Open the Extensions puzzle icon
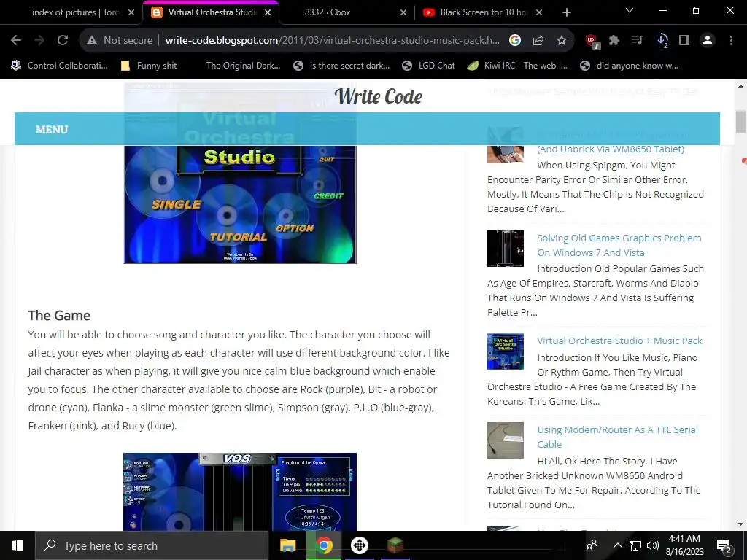Screen dimensions: 747x560 tap(614, 41)
